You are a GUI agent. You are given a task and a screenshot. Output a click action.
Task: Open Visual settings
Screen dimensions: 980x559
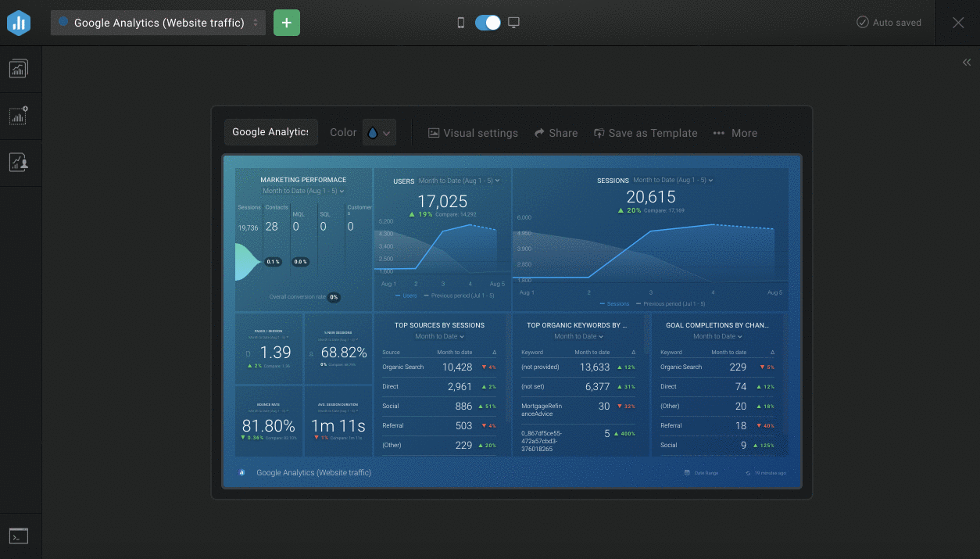[x=473, y=133]
